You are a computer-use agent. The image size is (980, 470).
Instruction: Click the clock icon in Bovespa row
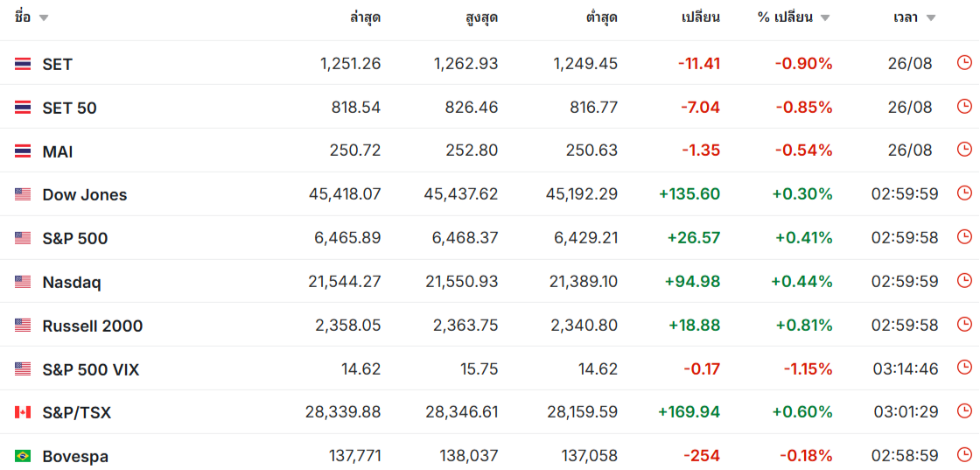pyautogui.click(x=964, y=456)
